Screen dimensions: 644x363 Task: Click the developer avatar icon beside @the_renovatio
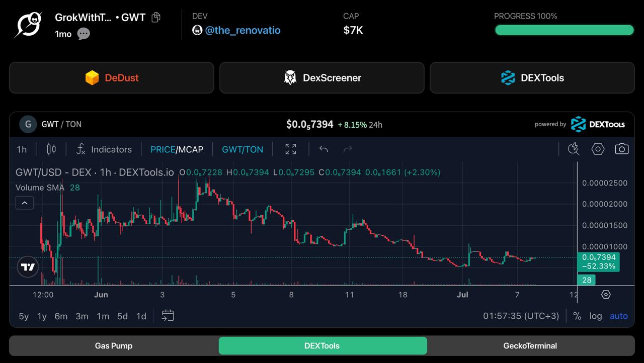(197, 30)
